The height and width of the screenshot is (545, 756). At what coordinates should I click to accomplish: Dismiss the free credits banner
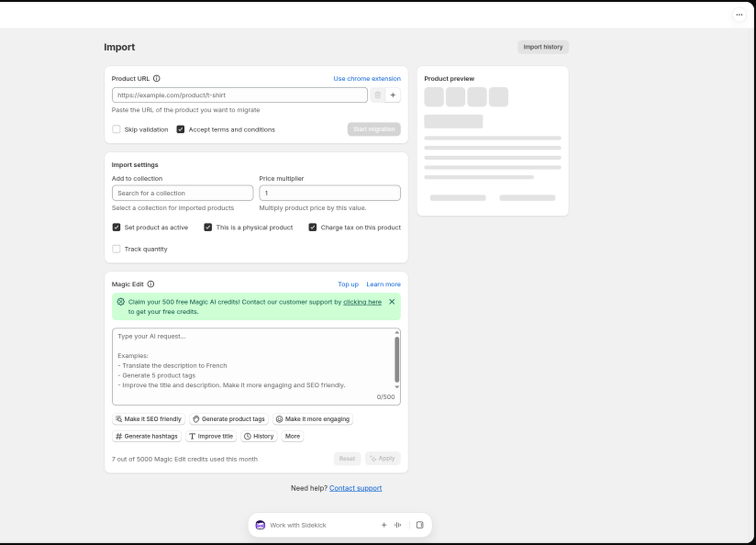point(392,302)
